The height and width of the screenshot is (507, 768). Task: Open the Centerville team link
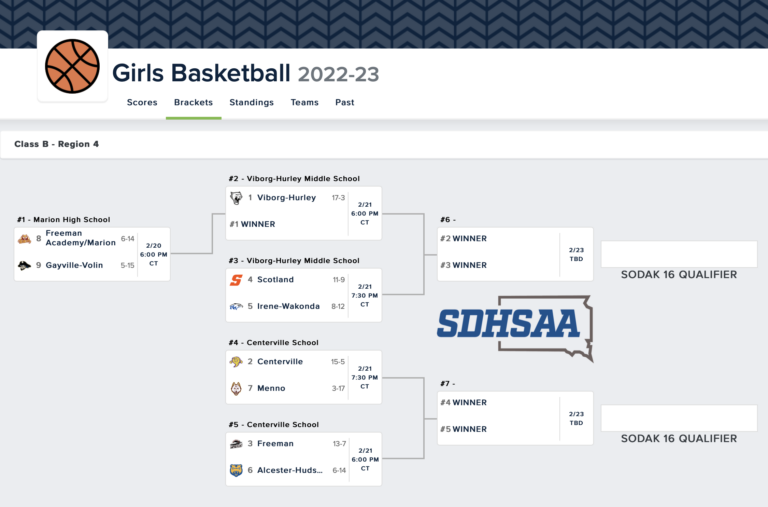(x=280, y=362)
